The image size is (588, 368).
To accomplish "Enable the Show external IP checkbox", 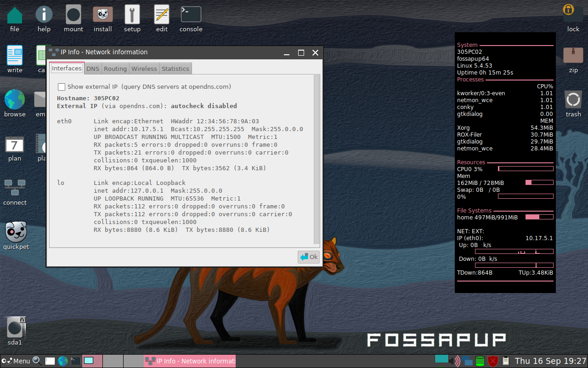I will point(62,87).
